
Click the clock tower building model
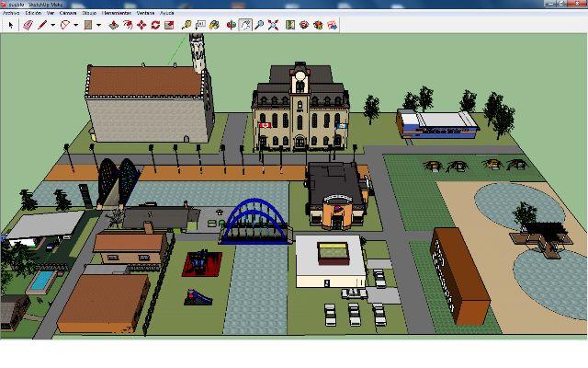300,107
